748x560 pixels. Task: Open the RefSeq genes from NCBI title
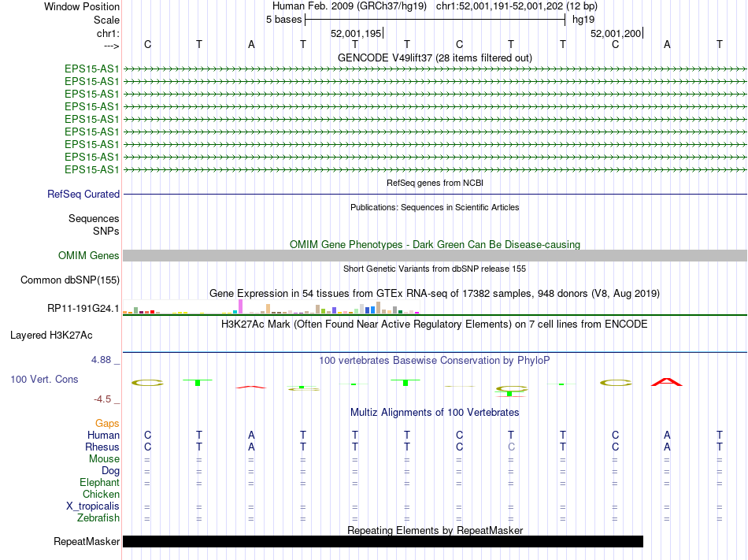[435, 183]
